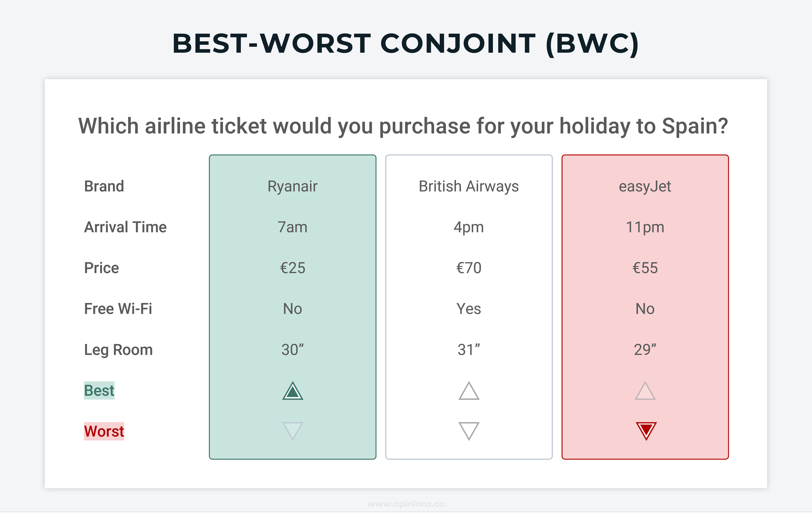This screenshot has height=514, width=812.
Task: Click the 7am arrival time
Action: tap(293, 228)
